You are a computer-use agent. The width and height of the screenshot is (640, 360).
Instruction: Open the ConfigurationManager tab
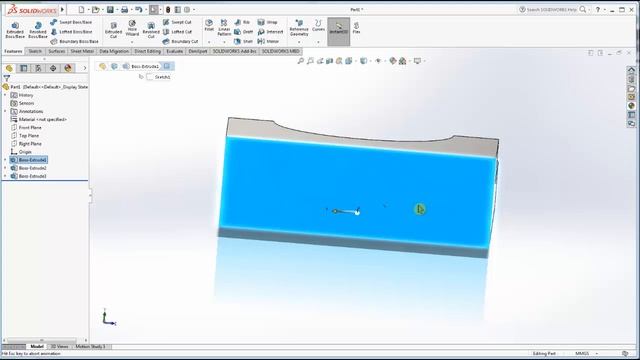tap(38, 68)
